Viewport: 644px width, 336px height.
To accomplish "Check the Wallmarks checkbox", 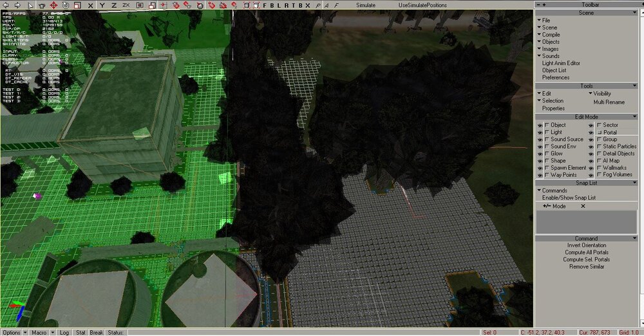I will [x=600, y=167].
